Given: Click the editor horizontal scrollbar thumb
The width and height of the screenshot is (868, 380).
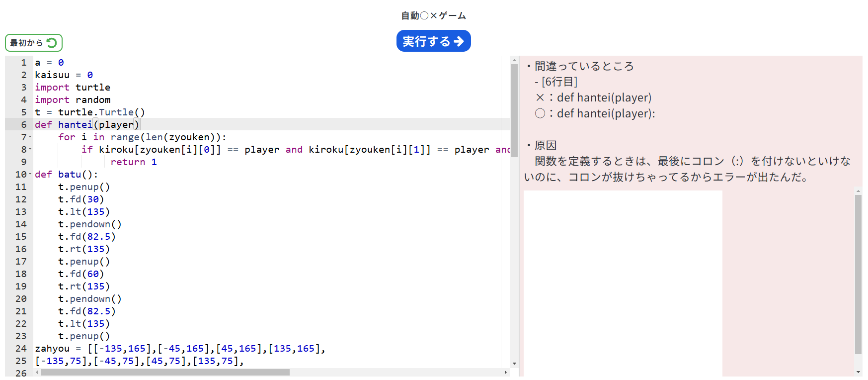Looking at the screenshot, I should tap(165, 372).
